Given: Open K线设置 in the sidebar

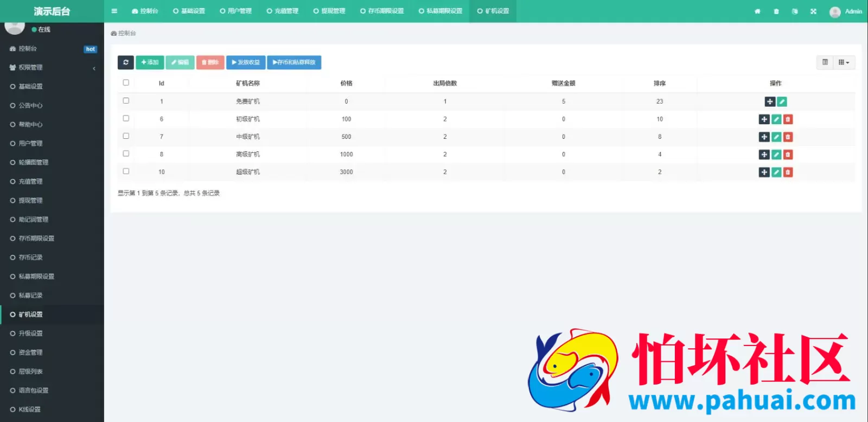Looking at the screenshot, I should [52, 410].
